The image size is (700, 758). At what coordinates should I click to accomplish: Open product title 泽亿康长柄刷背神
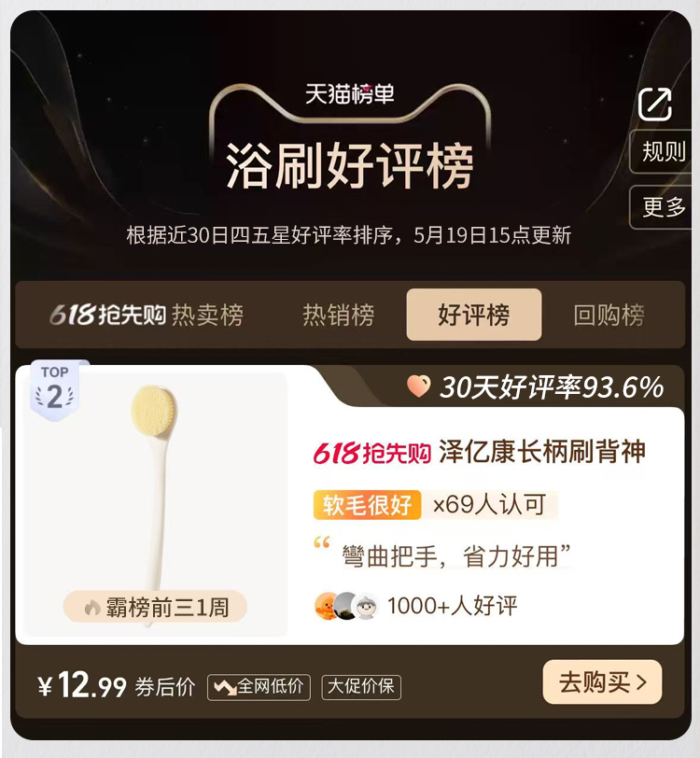pos(542,452)
